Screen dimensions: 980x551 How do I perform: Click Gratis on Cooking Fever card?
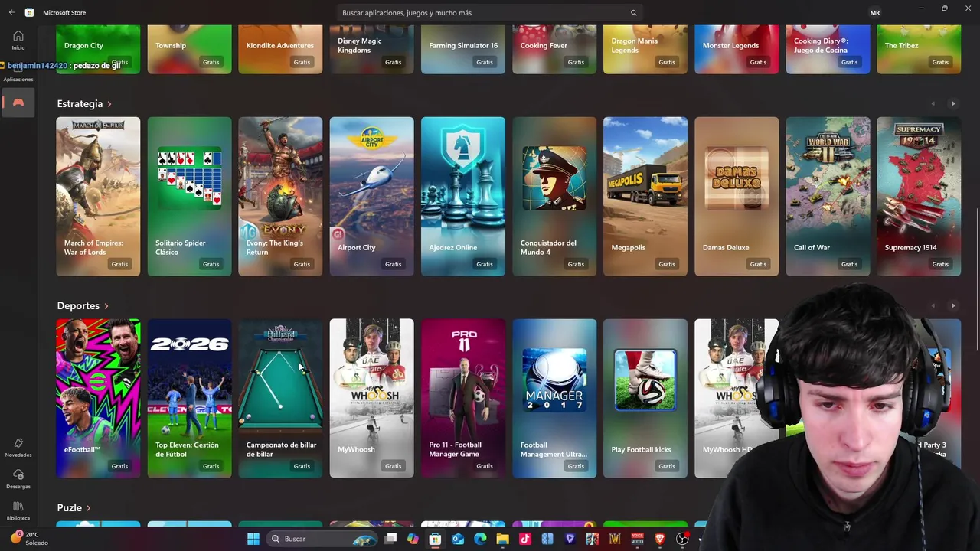(576, 62)
